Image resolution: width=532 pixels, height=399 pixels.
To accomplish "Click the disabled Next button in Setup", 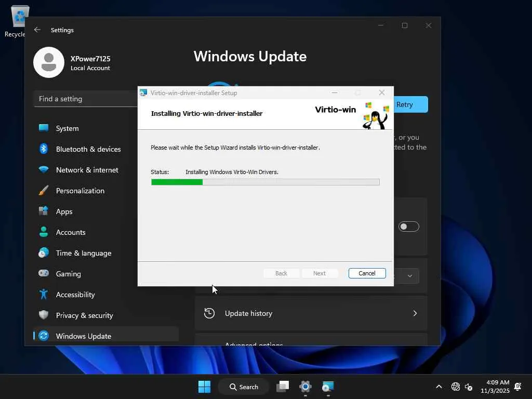I will [320, 273].
